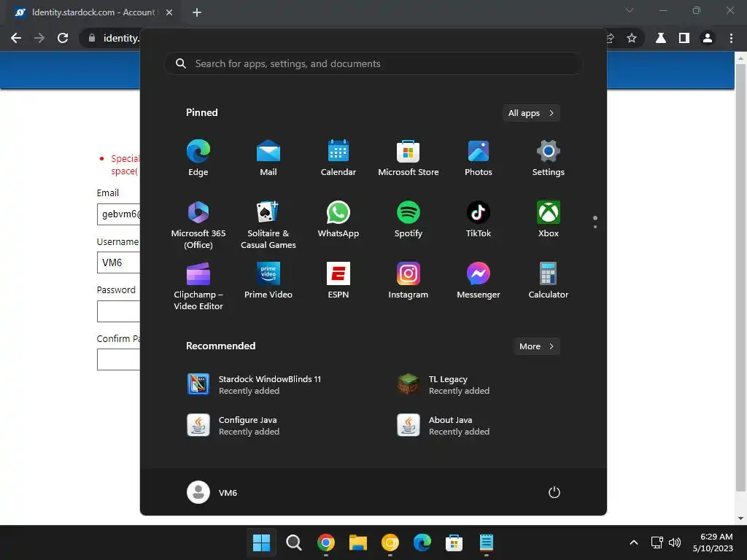Expand the All apps list
747x560 pixels.
531,113
